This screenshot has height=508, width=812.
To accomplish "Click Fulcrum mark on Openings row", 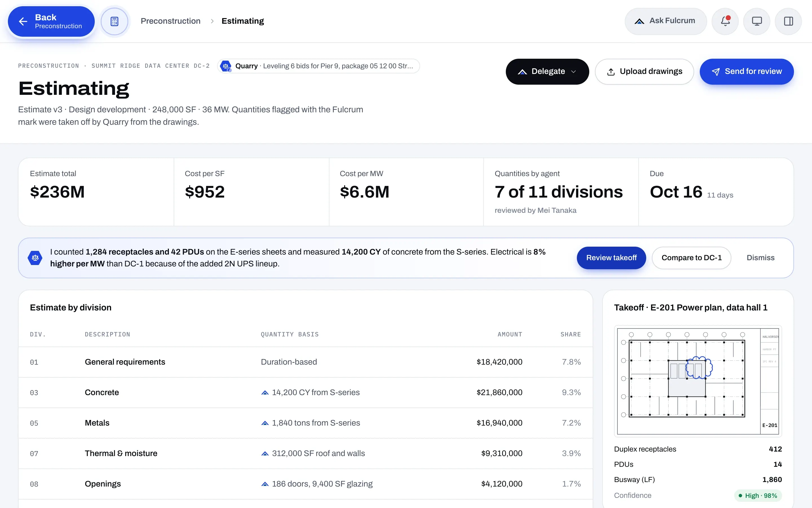I will pos(265,484).
